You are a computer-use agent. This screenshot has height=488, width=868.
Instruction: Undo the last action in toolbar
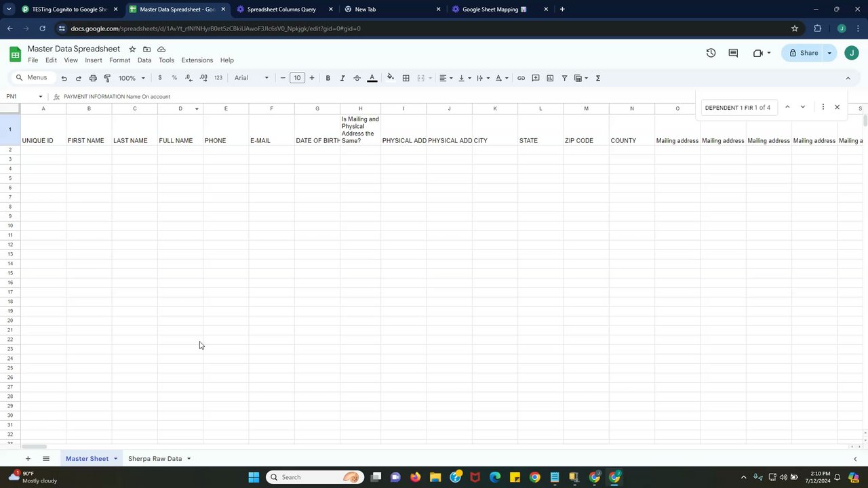tap(64, 78)
